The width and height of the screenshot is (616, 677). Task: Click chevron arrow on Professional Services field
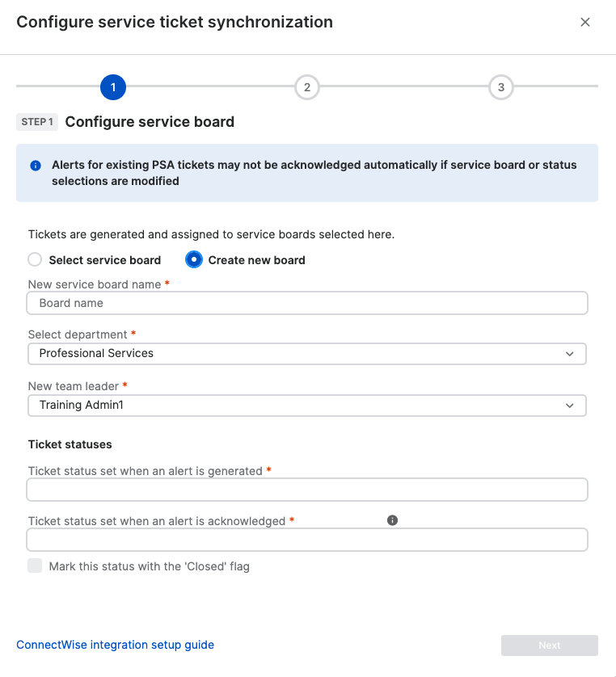tap(570, 354)
